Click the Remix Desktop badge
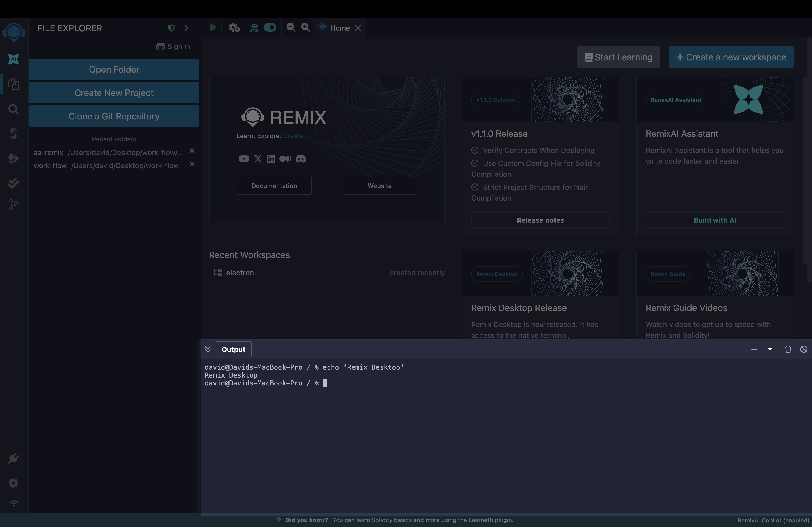This screenshot has width=812, height=527. 497,274
